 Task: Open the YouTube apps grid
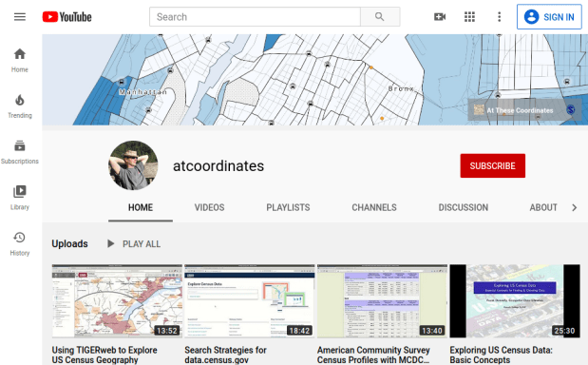469,17
